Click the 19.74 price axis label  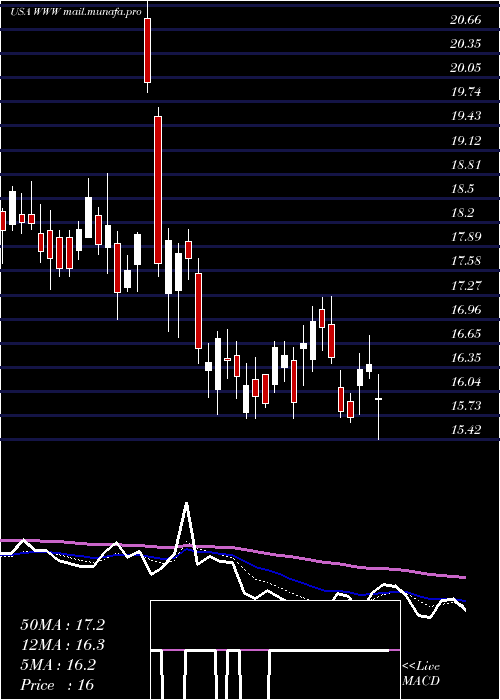[466, 92]
